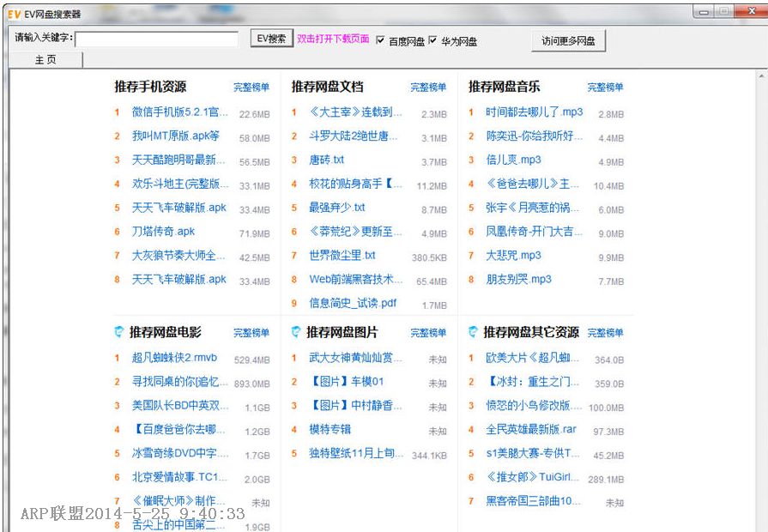Click the EV搜索 button

[269, 39]
